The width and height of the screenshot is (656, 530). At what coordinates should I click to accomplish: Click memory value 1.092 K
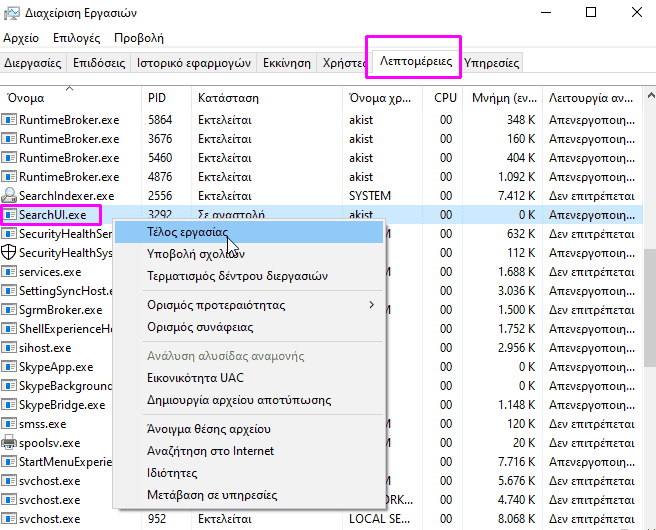pos(516,177)
